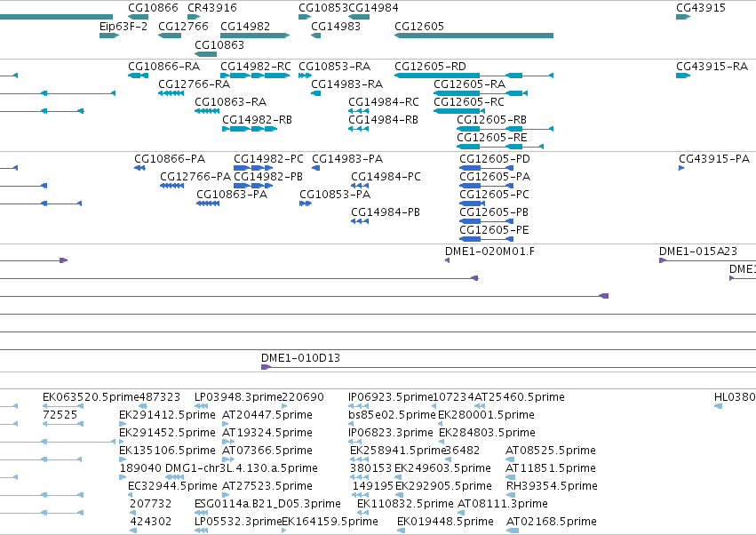Open transcript CG12605-RD

430,66
